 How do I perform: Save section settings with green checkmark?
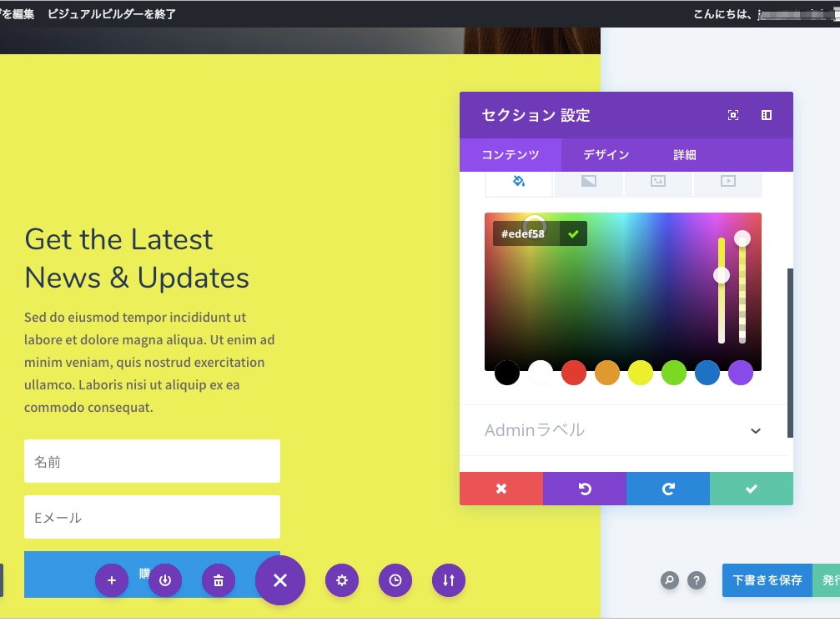(752, 489)
